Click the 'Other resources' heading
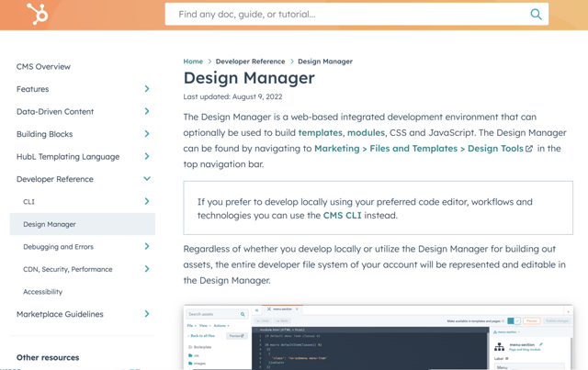The height and width of the screenshot is (370, 588). (x=48, y=358)
